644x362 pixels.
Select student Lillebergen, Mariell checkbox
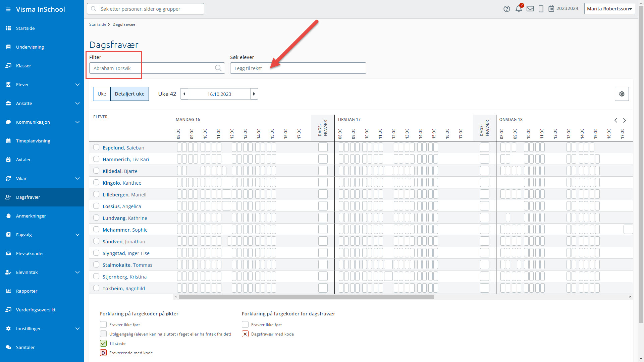[x=96, y=194]
